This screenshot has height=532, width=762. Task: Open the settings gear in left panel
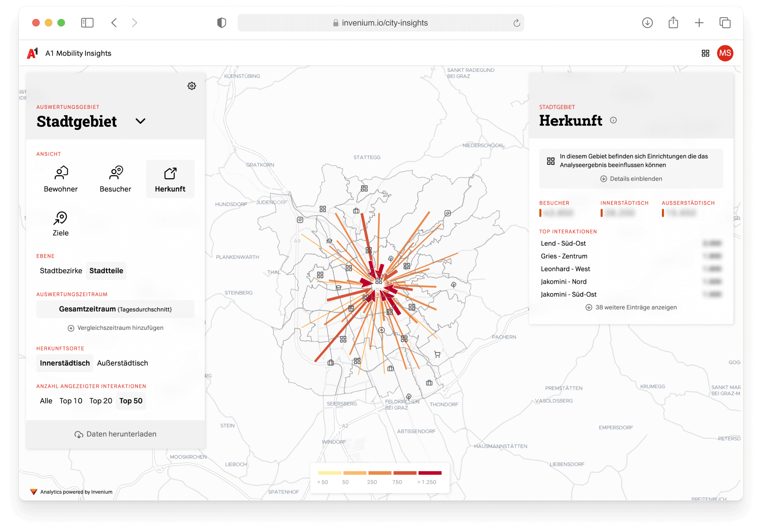click(192, 86)
